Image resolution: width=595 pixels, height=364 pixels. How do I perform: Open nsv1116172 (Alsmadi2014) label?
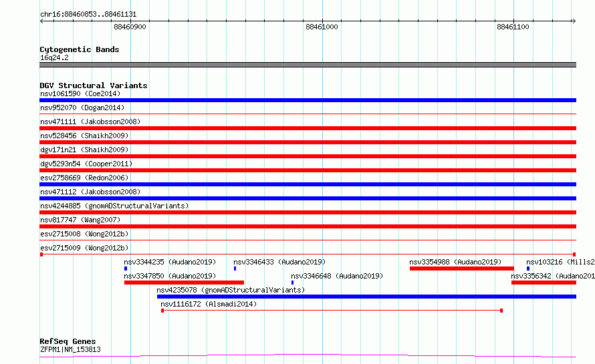click(x=209, y=304)
